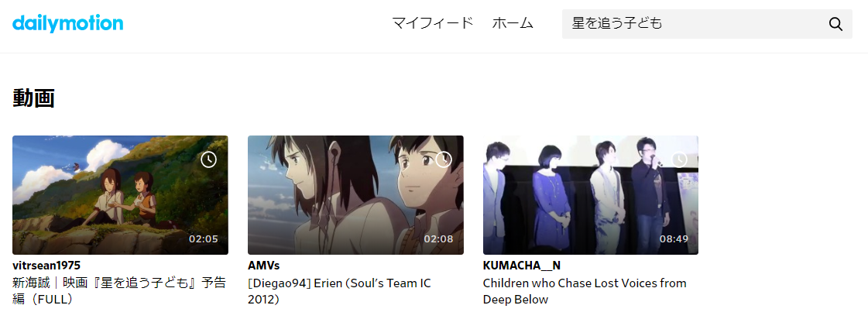Add first video to Watch Later via clock icon

[x=208, y=159]
